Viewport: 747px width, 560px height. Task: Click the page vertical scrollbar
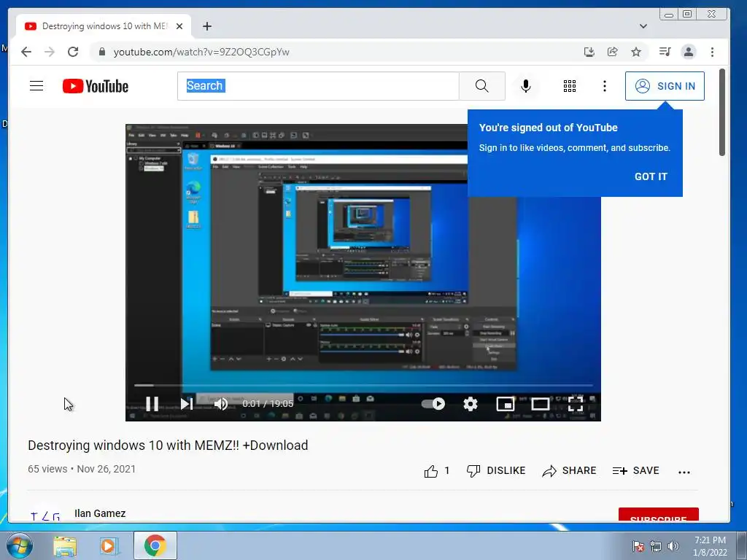(721, 112)
